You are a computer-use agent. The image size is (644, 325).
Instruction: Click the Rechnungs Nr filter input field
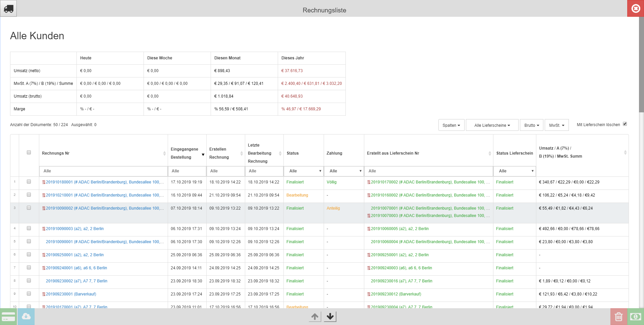(x=103, y=171)
